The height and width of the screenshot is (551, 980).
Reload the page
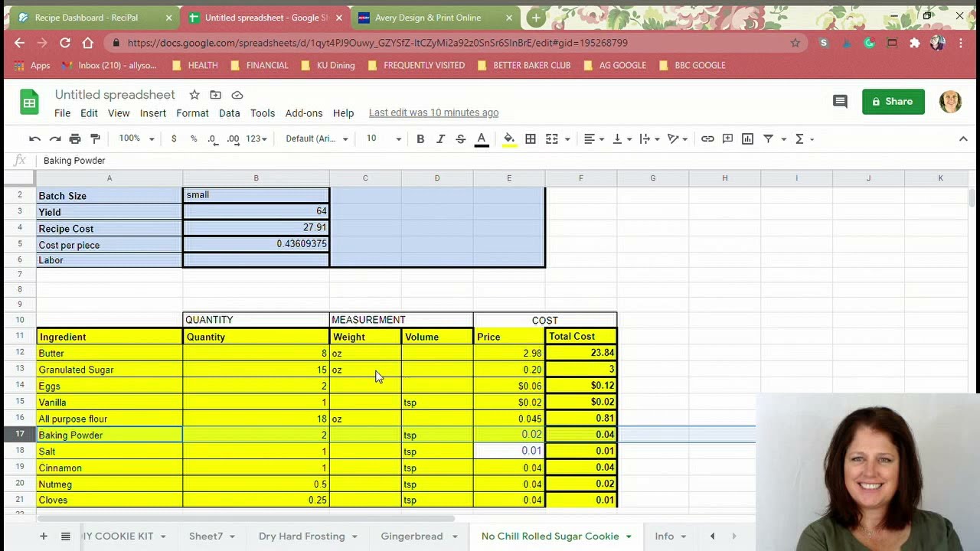pyautogui.click(x=65, y=43)
